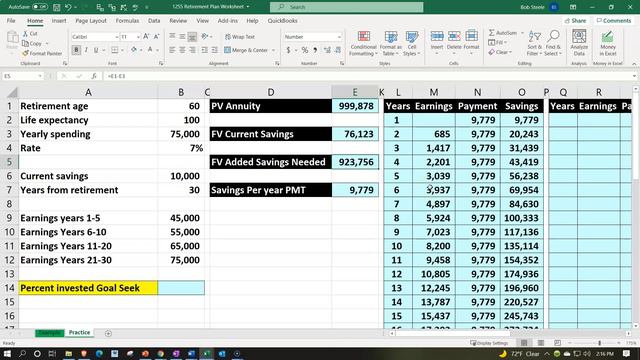The width and height of the screenshot is (640, 360).
Task: Select cell with Percent invested Goal Seek
Action: [88, 288]
